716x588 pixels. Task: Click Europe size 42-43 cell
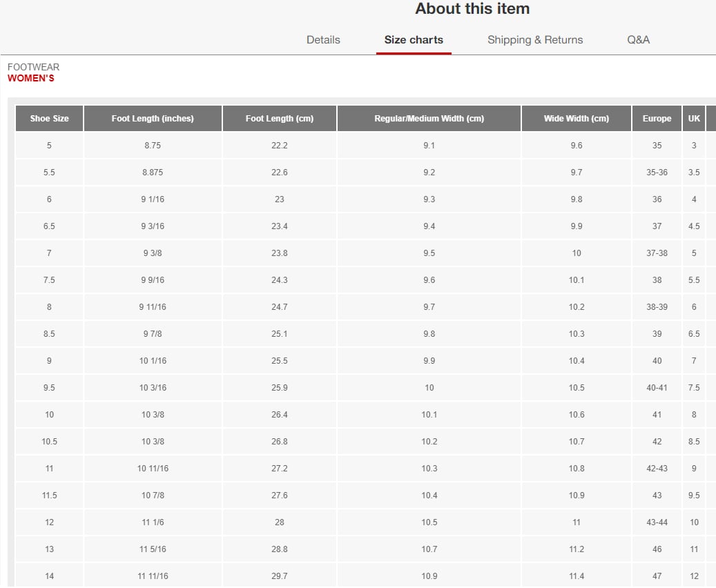657,469
